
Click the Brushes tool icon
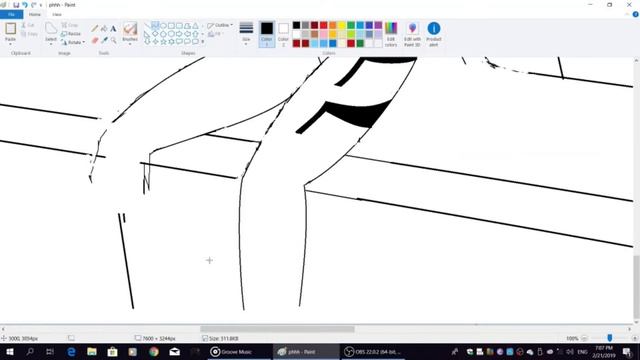point(130,29)
